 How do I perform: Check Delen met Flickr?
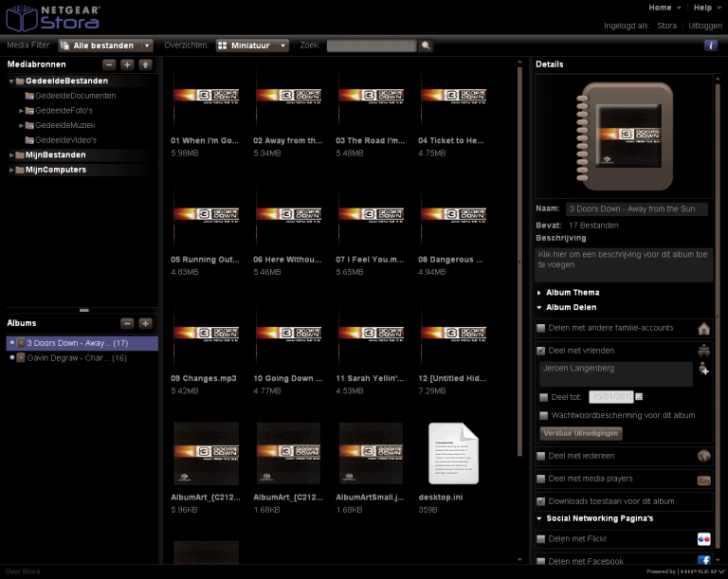(541, 539)
